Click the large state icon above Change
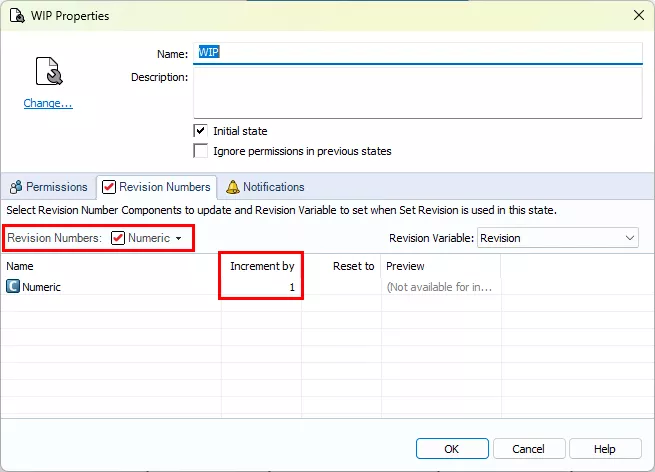The image size is (655, 472). tap(49, 71)
